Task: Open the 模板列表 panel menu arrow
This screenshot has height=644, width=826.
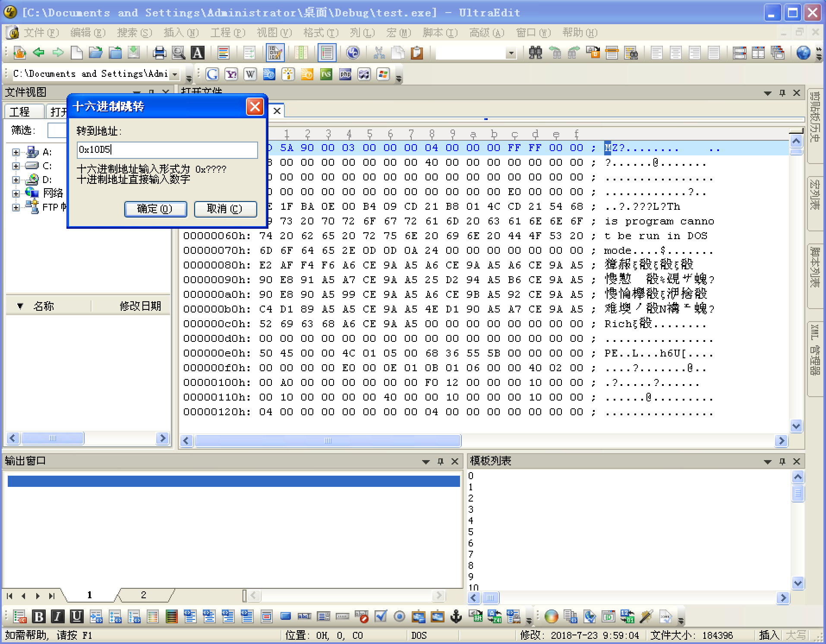Action: click(767, 461)
